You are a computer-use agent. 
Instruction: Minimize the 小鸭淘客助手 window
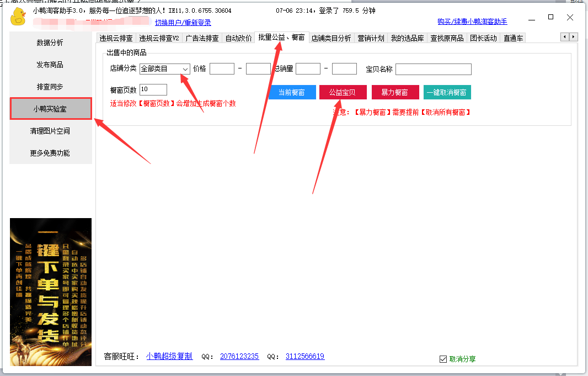pyautogui.click(x=532, y=19)
